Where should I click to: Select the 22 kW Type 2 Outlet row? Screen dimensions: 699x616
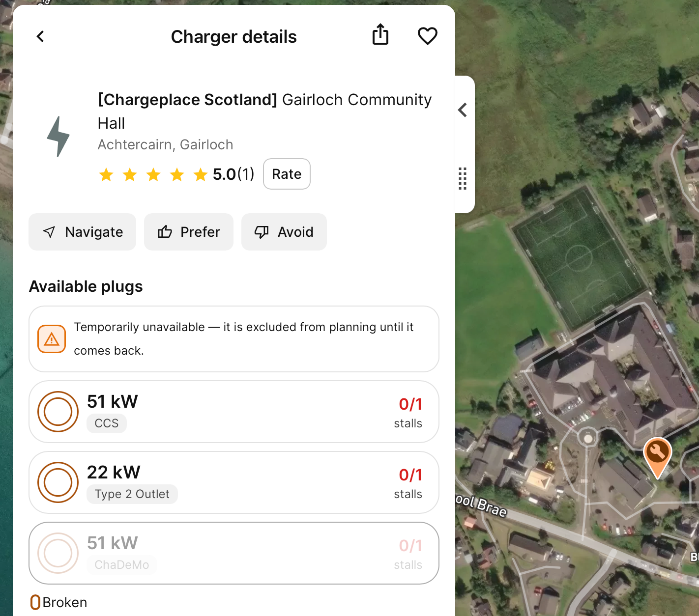(x=234, y=482)
